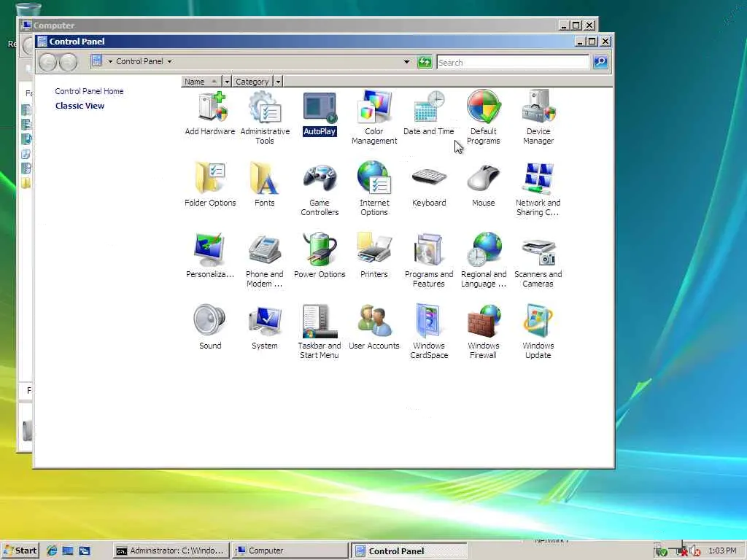Open Taskbar and Start Menu settings

320,332
